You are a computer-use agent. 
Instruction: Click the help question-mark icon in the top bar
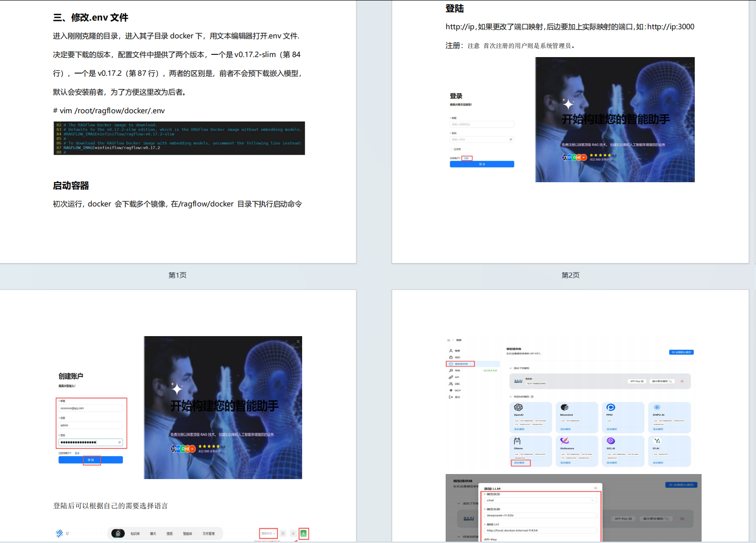coord(283,533)
